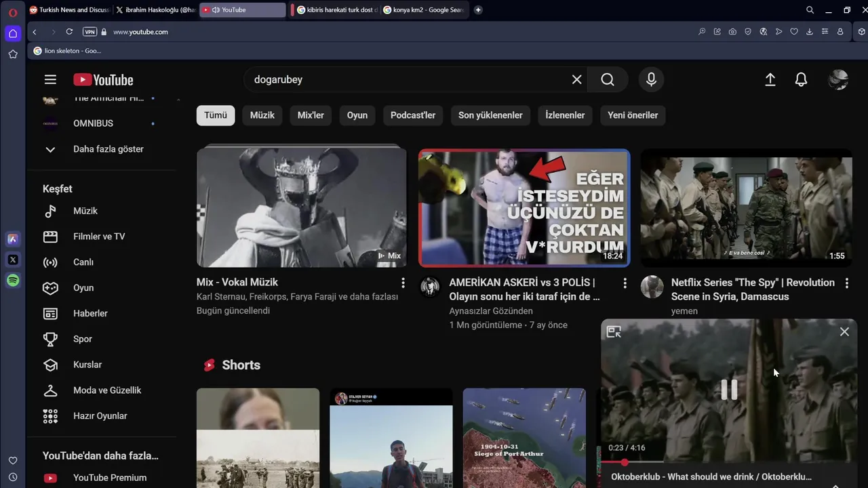Select the İzlenenler filter chip
Screen dimensions: 868x488
[565, 115]
